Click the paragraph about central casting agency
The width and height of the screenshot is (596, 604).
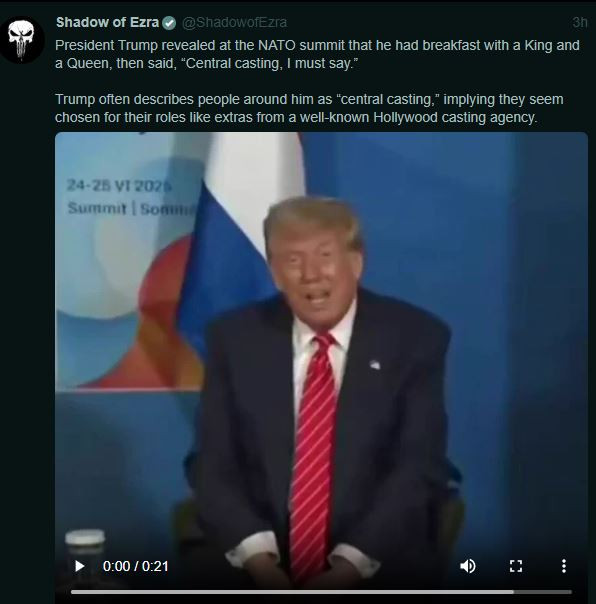[x=309, y=108]
